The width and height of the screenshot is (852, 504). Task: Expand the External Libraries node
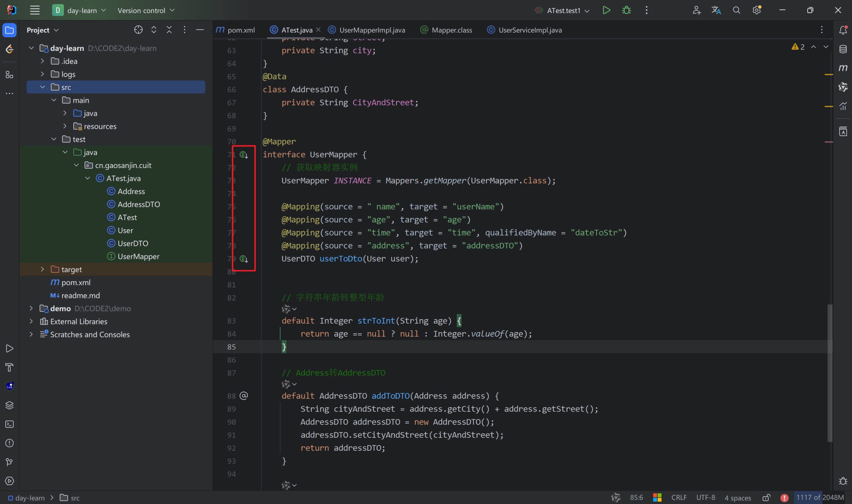pos(31,321)
